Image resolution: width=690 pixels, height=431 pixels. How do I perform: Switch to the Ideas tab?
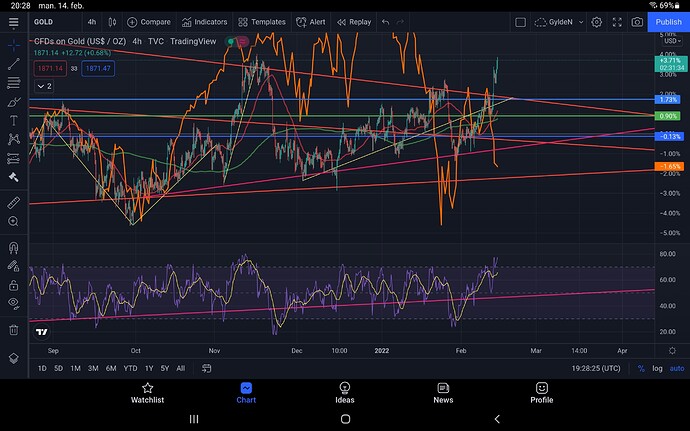pos(345,393)
